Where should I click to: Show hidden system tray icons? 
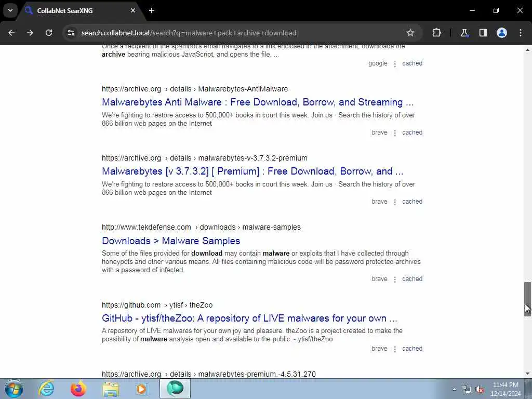[x=454, y=390]
